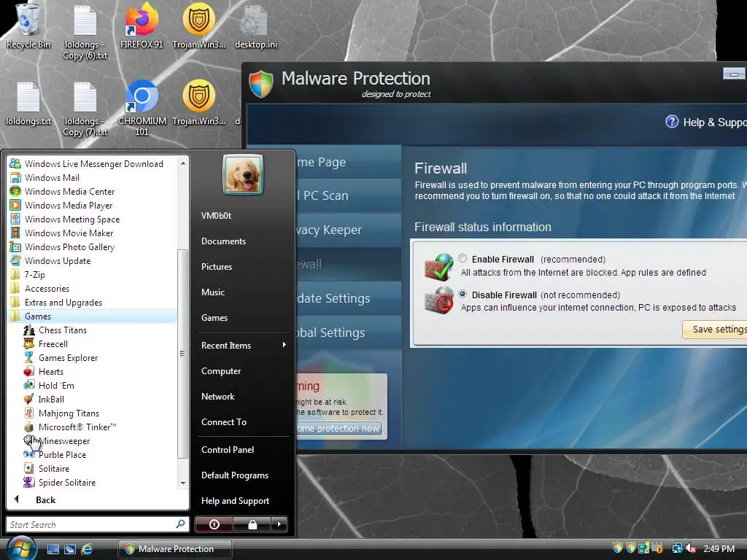Expand the 7-Zip folder
This screenshot has width=747, height=560.
click(x=34, y=275)
